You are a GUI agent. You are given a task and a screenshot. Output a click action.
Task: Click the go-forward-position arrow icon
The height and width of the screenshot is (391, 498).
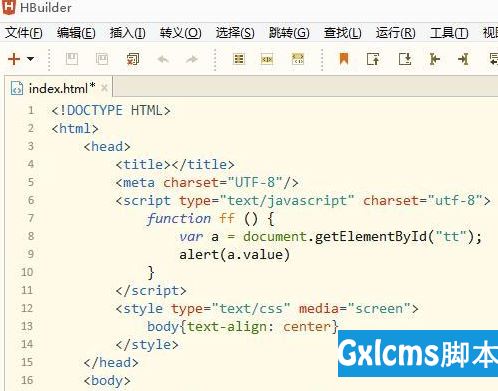click(464, 59)
